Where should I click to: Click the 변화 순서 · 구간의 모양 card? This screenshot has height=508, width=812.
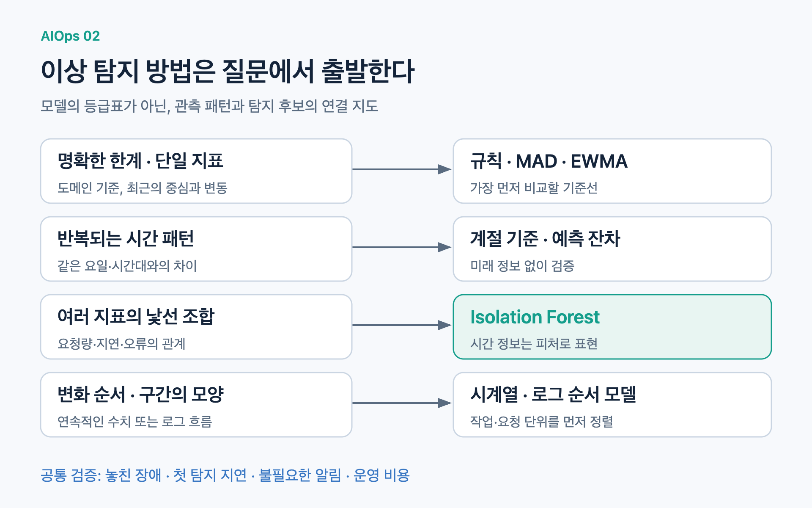(x=196, y=405)
